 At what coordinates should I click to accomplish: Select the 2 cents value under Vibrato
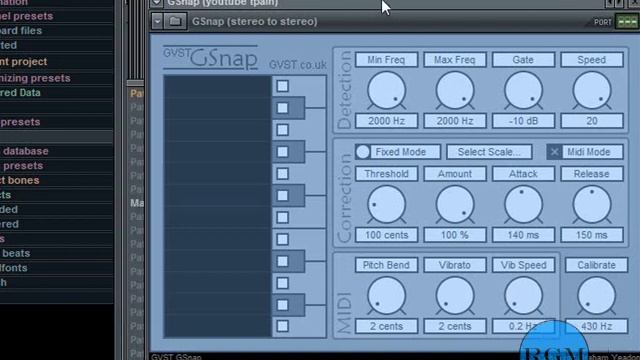pos(455,326)
